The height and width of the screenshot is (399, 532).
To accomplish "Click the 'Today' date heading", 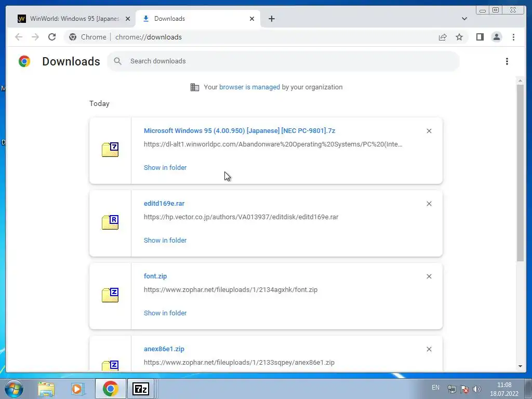I will 99,103.
